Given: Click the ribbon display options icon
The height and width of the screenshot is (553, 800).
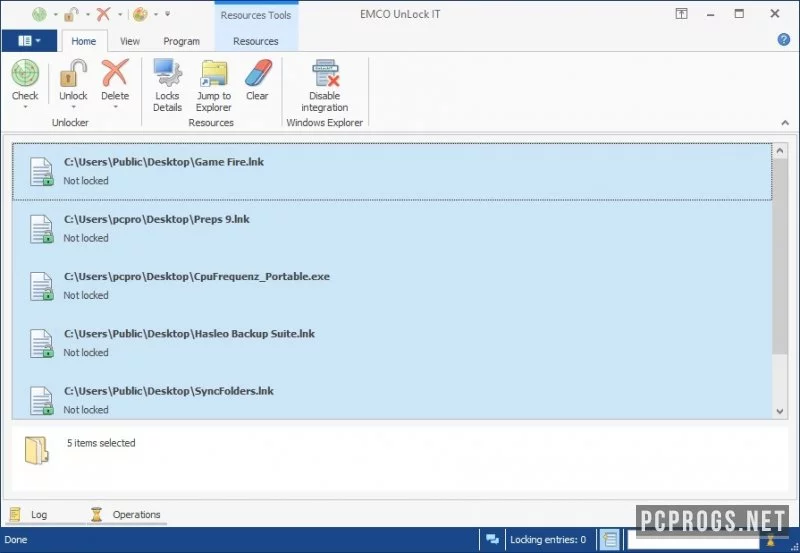Looking at the screenshot, I should pyautogui.click(x=682, y=14).
